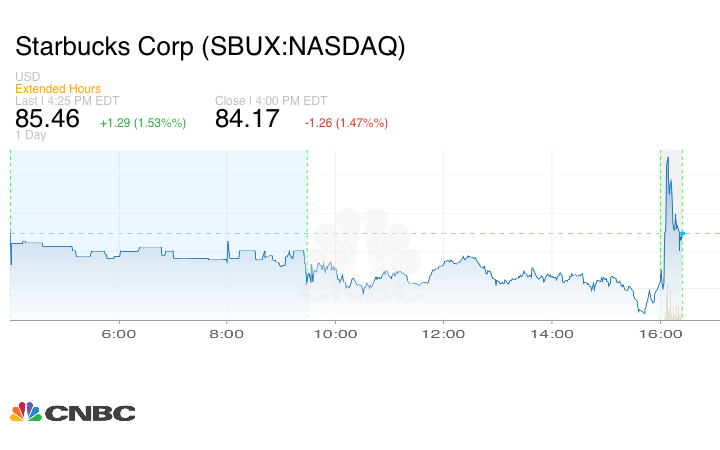720x450 pixels.
Task: Click the 85.46 last price value
Action: coord(48,120)
